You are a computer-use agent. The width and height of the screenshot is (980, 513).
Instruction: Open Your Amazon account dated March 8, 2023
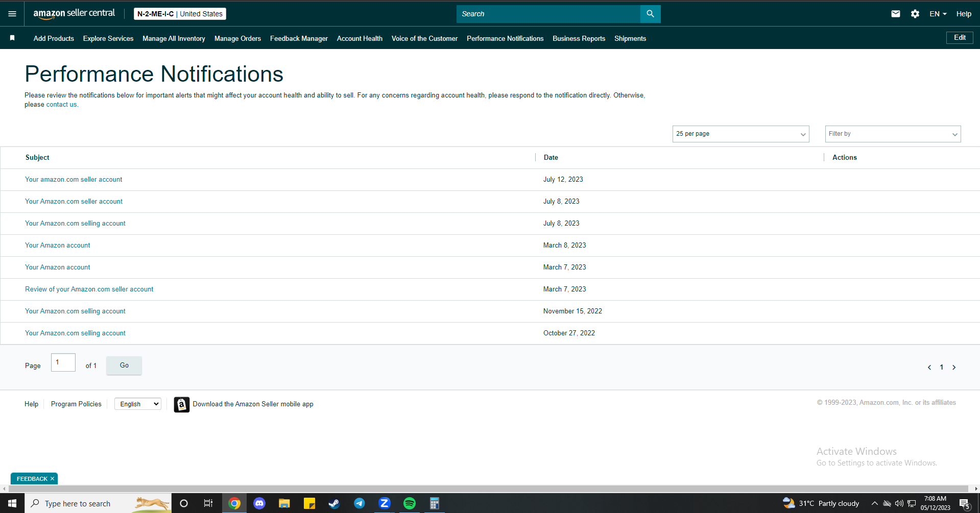[58, 246]
